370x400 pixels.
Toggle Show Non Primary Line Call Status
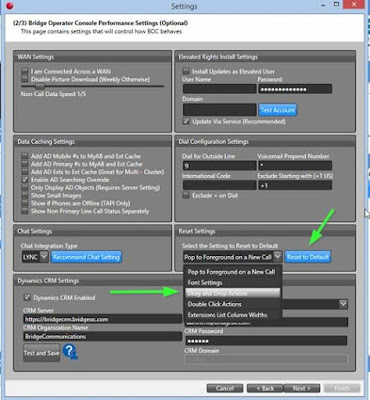25,211
